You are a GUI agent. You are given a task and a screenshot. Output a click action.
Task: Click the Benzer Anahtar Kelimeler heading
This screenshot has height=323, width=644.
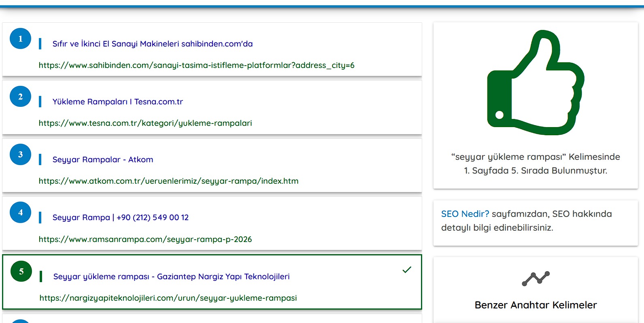click(536, 305)
